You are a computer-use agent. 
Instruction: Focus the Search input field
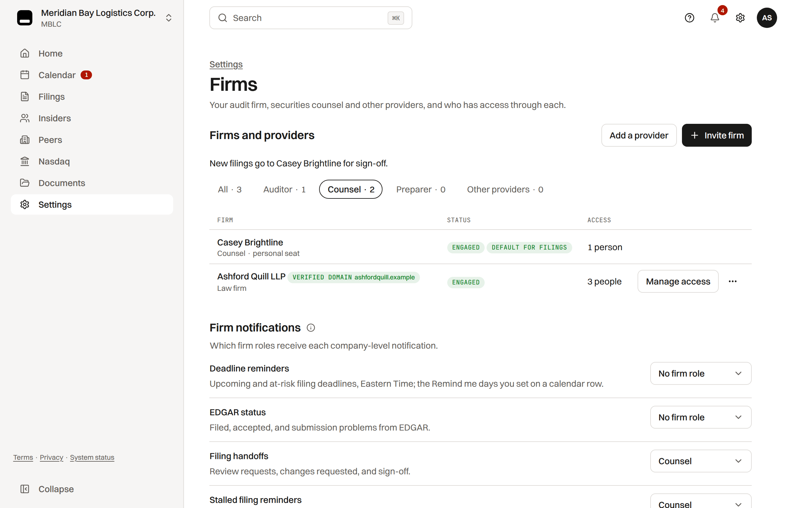311,18
